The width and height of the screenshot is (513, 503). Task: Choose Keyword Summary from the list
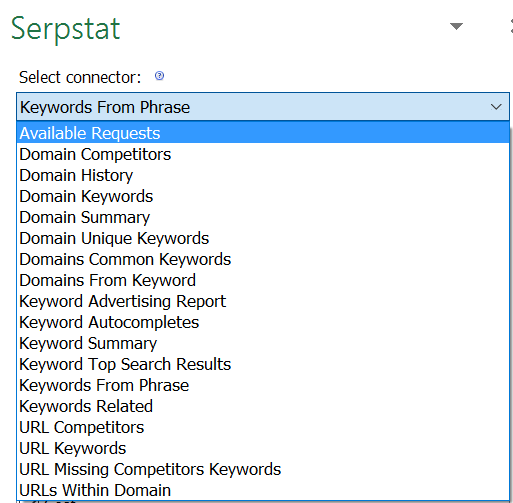point(263,343)
